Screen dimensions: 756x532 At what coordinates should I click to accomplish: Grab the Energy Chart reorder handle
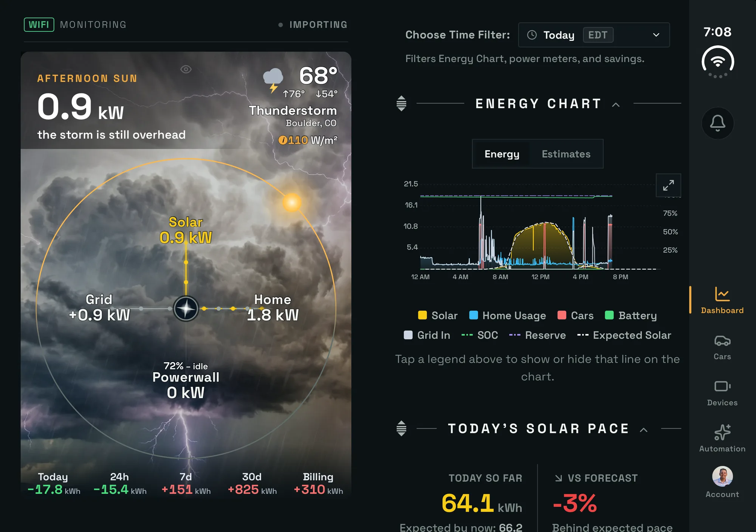point(401,103)
